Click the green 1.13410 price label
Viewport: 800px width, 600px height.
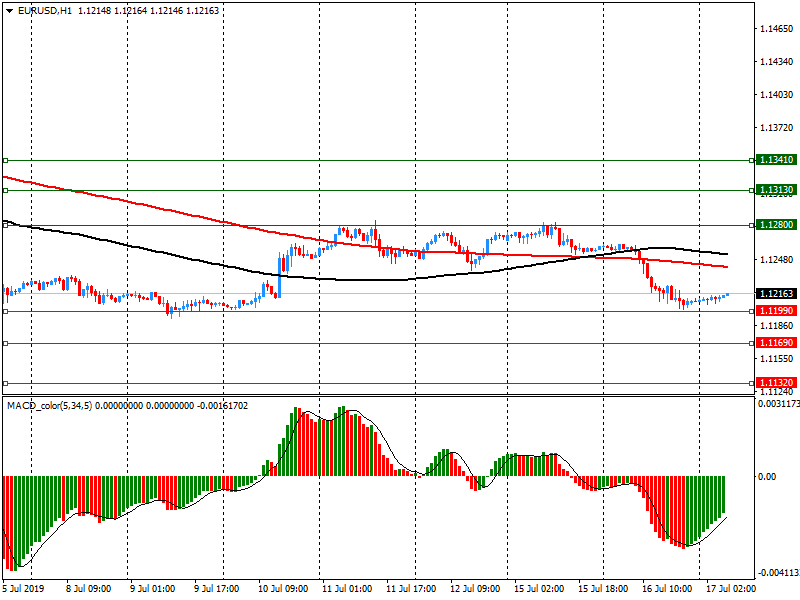pyautogui.click(x=777, y=160)
